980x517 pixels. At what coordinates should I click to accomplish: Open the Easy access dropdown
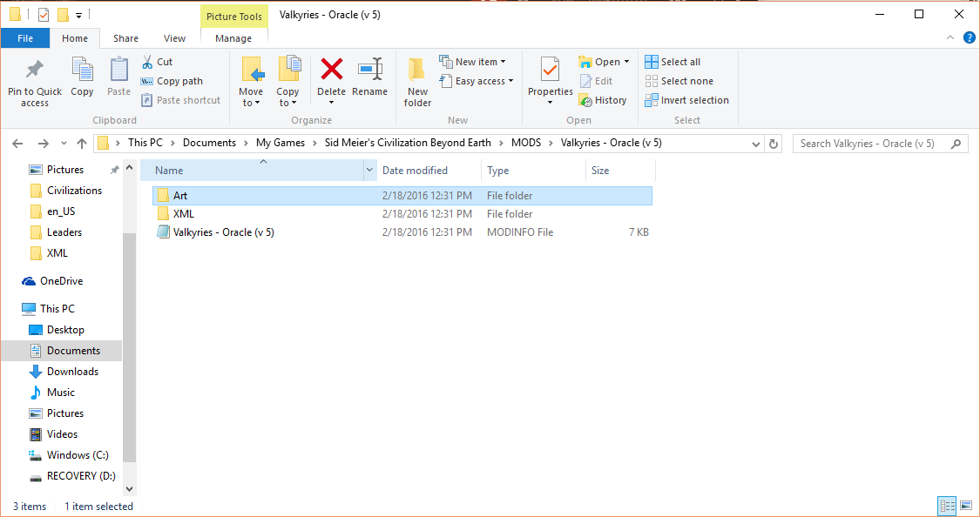tap(476, 81)
